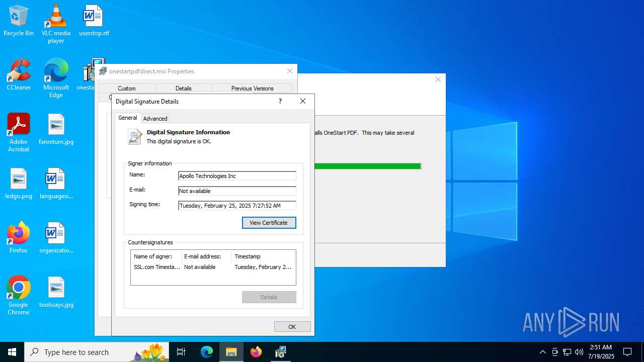Close the onestartpdfdirect.msi Properties window
This screenshot has width=644, height=362.
(x=290, y=71)
